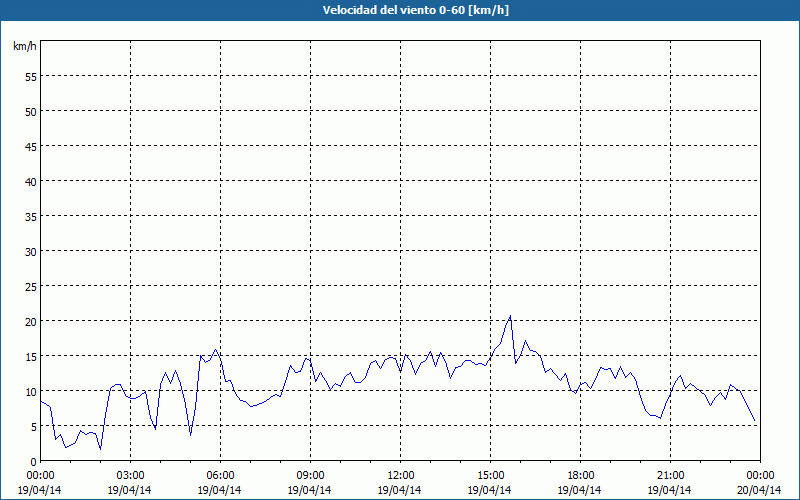Click the '0' y-axis origin value
This screenshot has height=500, width=800.
[x=34, y=461]
